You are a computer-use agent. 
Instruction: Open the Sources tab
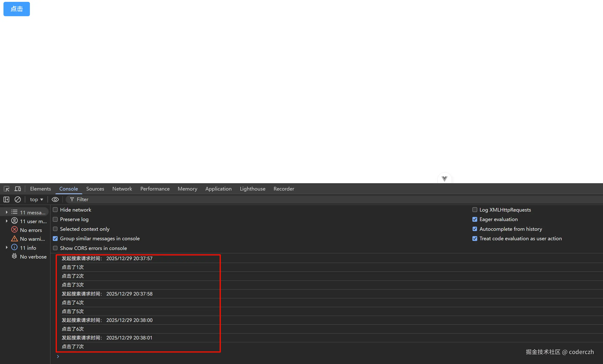[x=95, y=189]
